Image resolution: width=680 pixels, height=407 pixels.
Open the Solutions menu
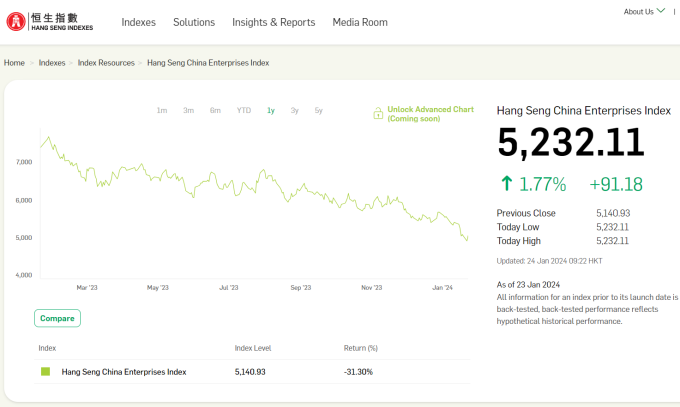(x=194, y=22)
